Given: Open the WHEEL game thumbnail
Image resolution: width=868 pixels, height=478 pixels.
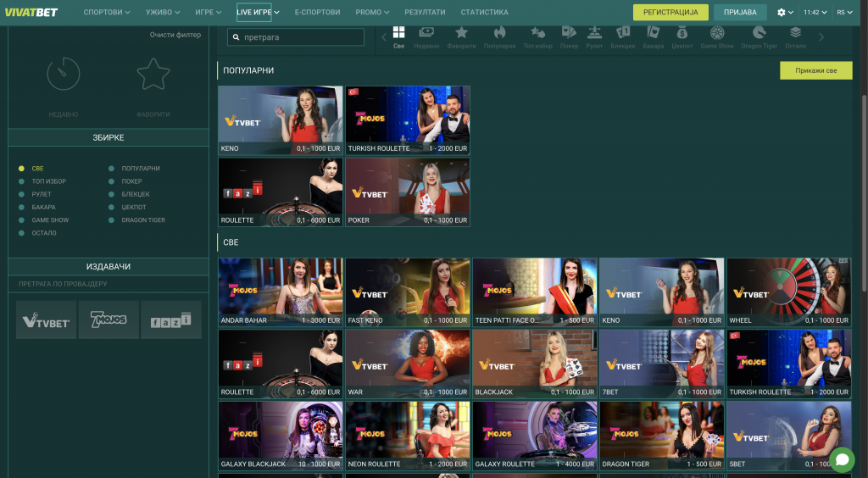Looking at the screenshot, I should [789, 292].
